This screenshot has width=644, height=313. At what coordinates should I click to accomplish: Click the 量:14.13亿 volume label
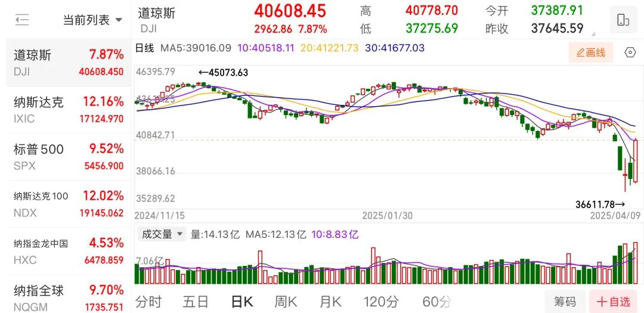215,234
